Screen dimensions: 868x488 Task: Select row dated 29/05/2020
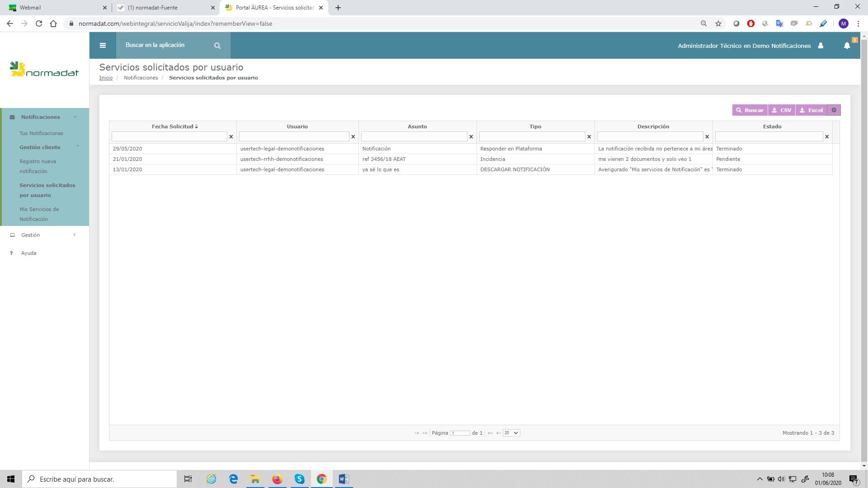click(x=471, y=149)
